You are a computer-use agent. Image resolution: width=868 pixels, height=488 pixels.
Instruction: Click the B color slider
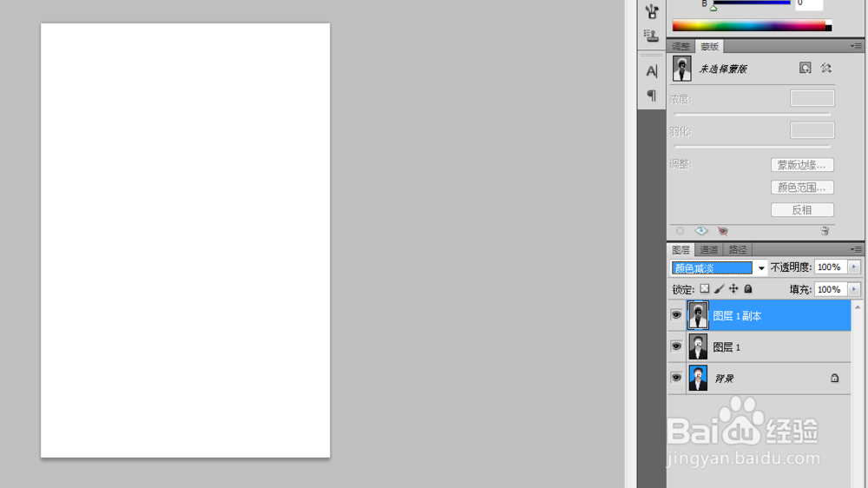coord(752,3)
